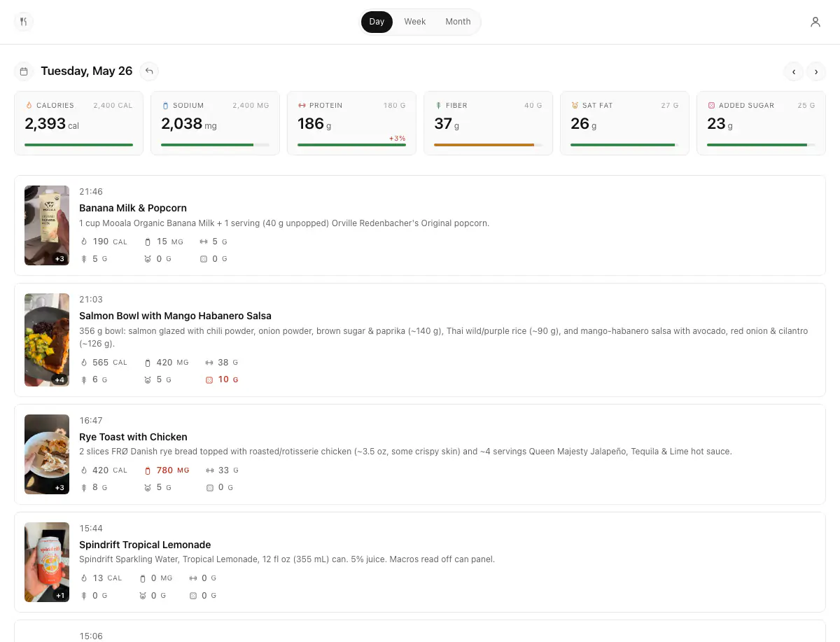Image resolution: width=840 pixels, height=642 pixels.
Task: Switch to the Month view tab
Action: pos(458,22)
